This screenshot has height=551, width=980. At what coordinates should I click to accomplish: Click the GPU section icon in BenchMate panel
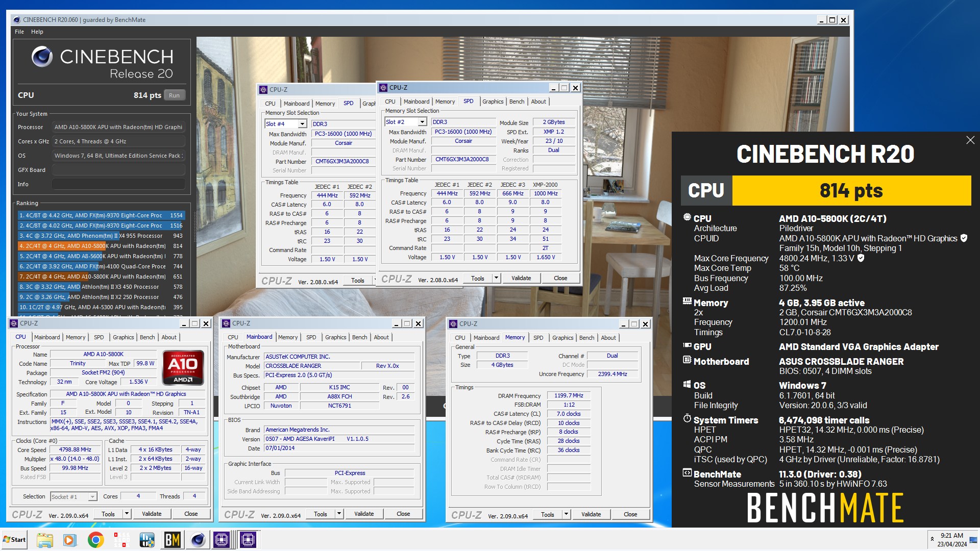coord(687,345)
